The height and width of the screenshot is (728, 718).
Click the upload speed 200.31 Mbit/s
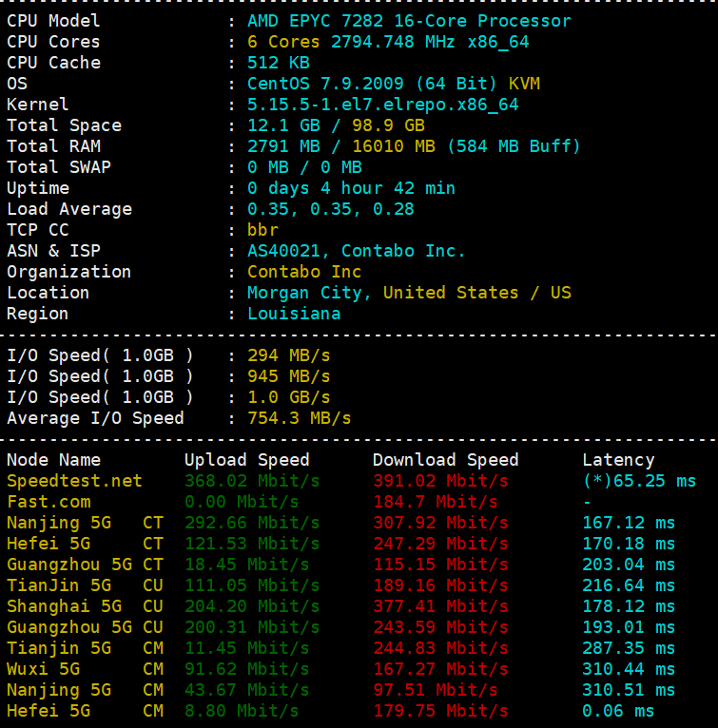click(x=252, y=627)
